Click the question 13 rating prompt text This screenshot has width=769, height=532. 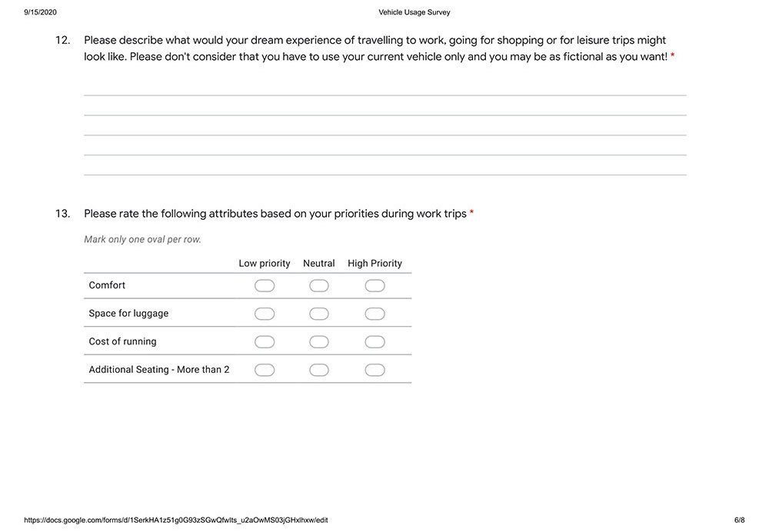[275, 214]
